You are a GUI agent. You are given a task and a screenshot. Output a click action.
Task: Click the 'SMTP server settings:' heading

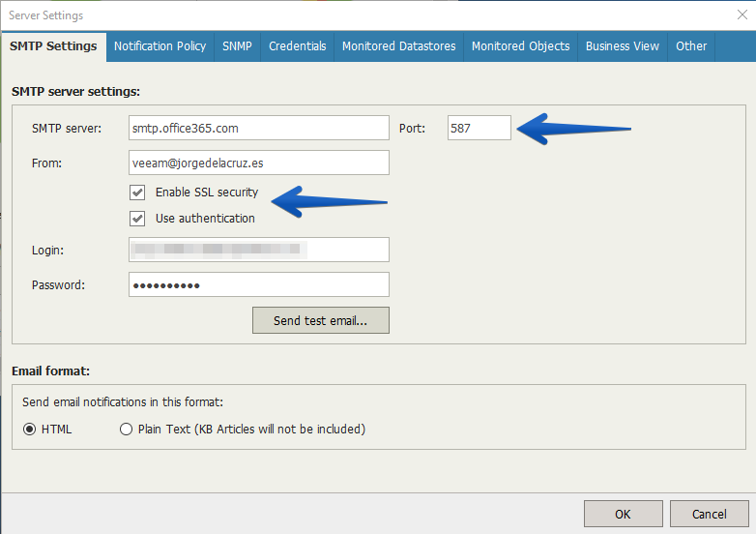tap(75, 92)
